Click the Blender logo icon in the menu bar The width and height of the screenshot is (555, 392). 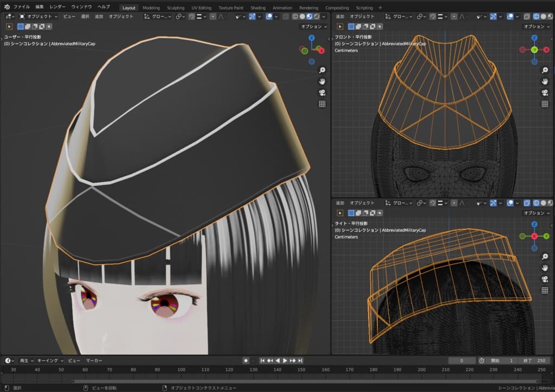click(x=7, y=7)
